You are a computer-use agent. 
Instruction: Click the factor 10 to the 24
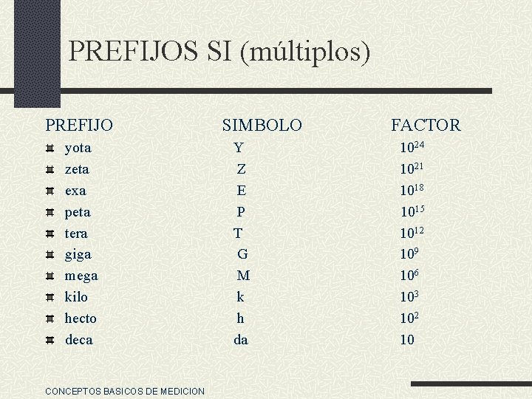coord(412,147)
